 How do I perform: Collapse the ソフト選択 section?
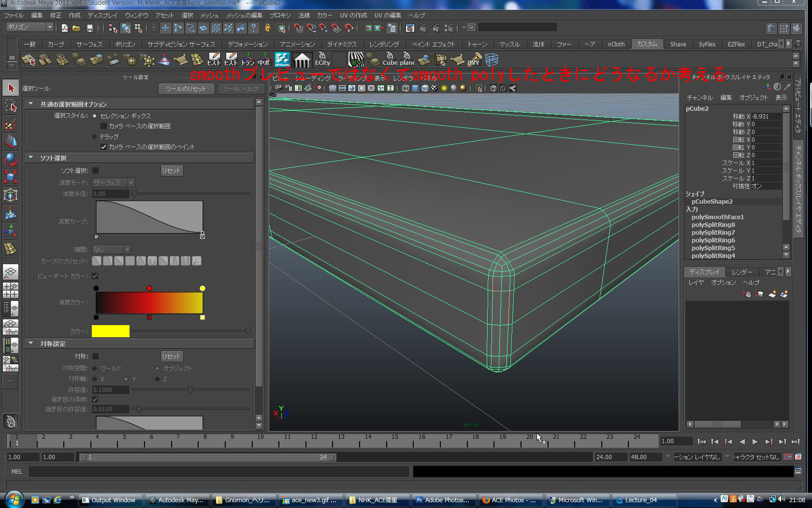(x=31, y=158)
